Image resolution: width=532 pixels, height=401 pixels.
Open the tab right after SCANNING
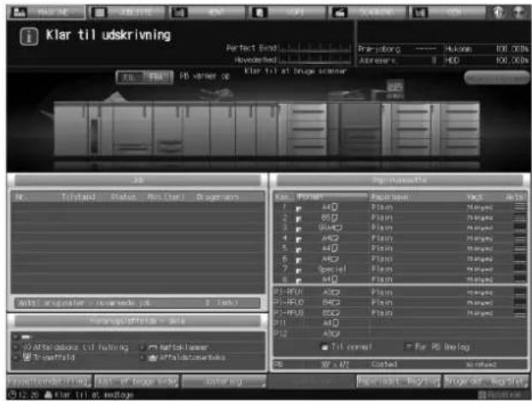(447, 13)
